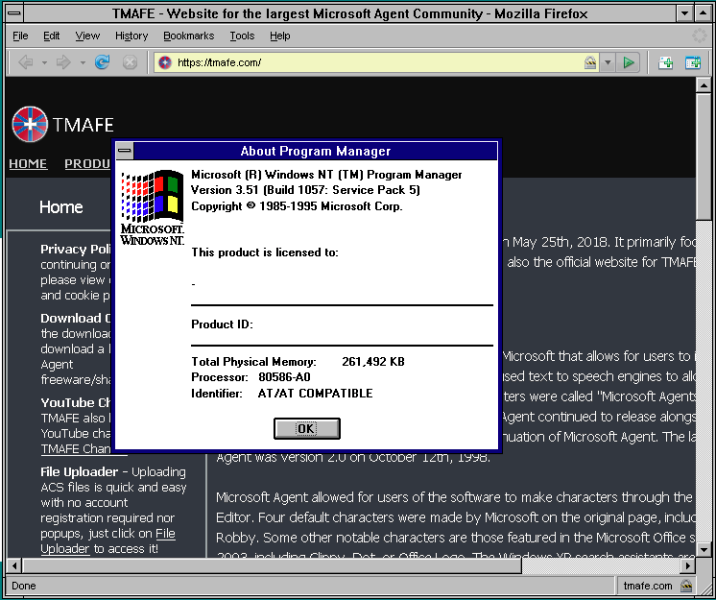Click the vertical scrollbar thumb

coord(703,156)
